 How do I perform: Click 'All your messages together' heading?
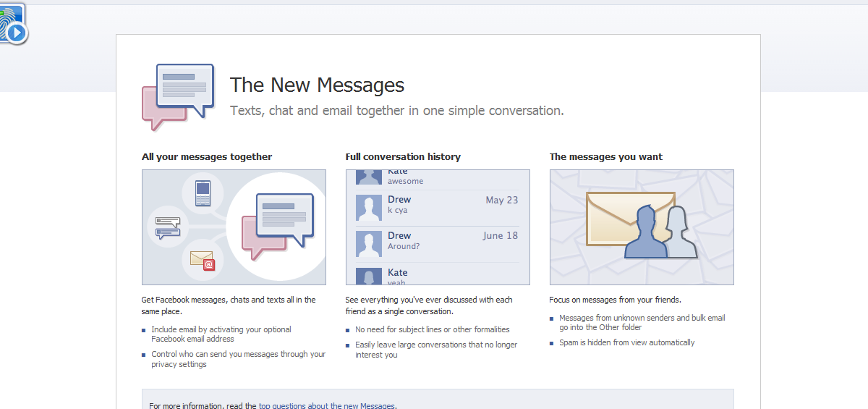207,156
